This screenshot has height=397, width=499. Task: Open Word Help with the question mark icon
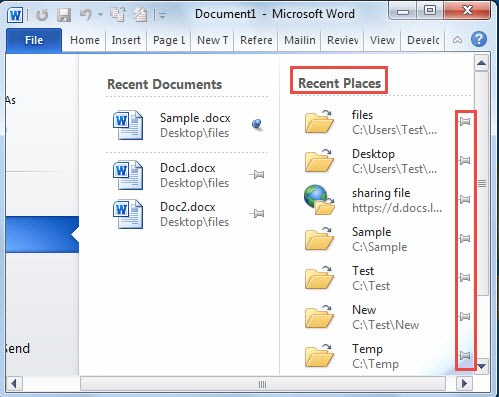point(479,40)
